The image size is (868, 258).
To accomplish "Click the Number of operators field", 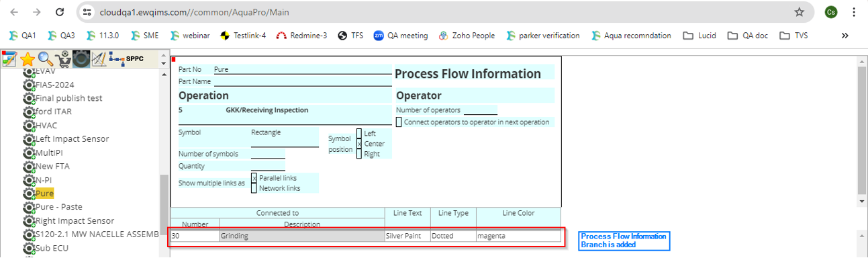I will pyautogui.click(x=481, y=110).
